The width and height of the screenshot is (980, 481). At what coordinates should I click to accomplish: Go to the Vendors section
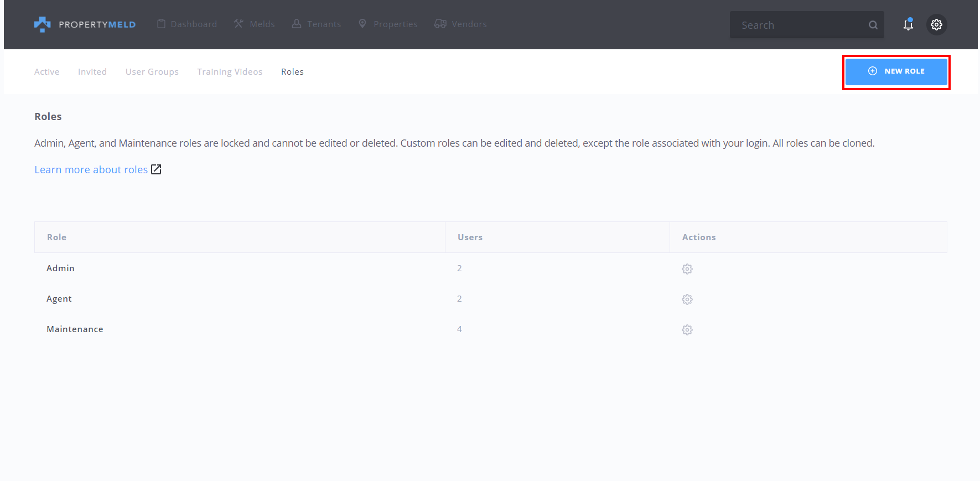coord(460,24)
